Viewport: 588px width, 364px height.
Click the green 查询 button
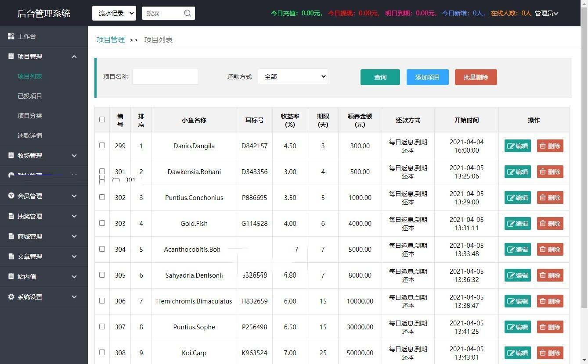pyautogui.click(x=380, y=77)
